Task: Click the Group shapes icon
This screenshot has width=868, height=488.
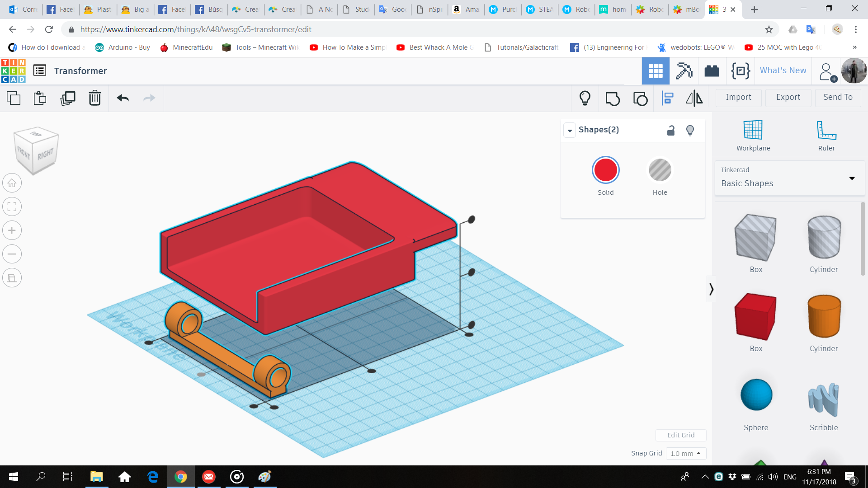Action: [x=613, y=98]
